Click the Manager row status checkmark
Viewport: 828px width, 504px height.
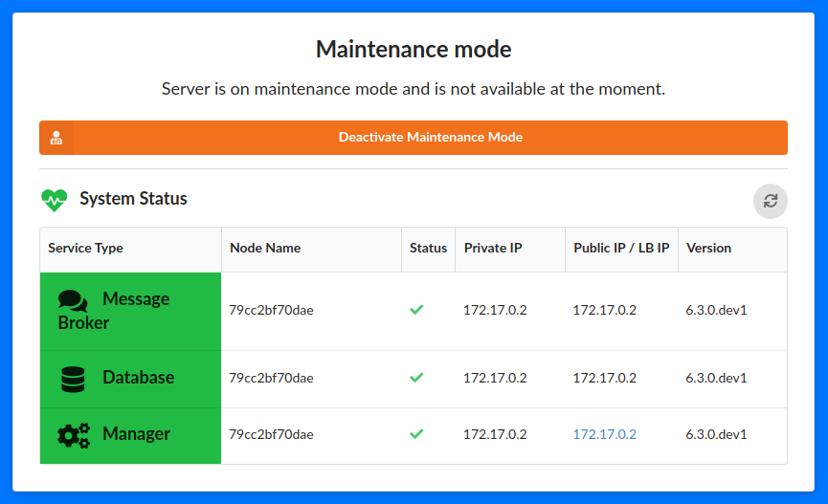tap(416, 434)
